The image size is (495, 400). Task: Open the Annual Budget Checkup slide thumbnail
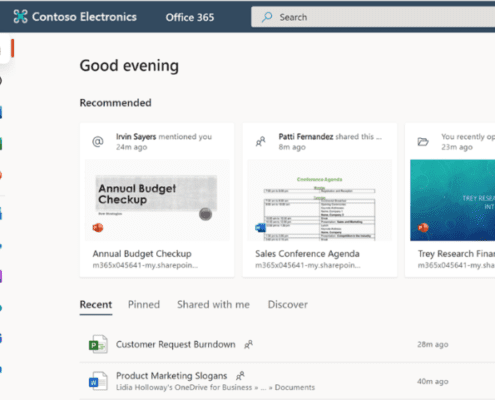pyautogui.click(x=157, y=200)
